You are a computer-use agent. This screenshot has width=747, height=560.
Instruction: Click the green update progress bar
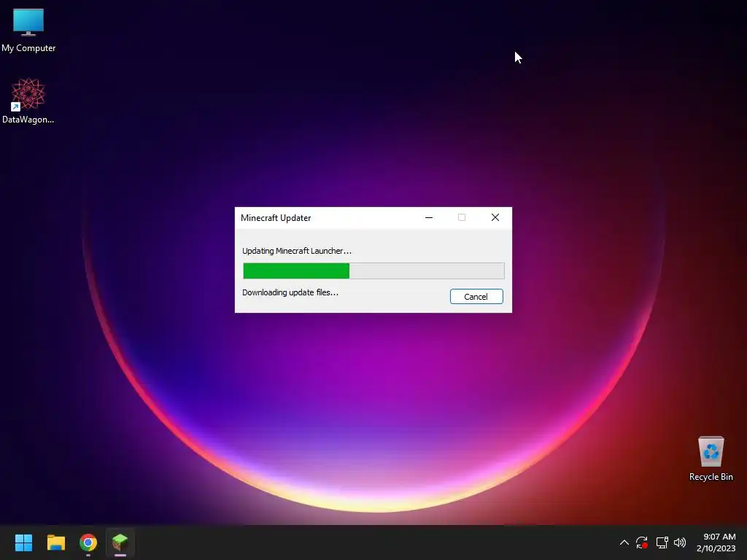coord(373,271)
